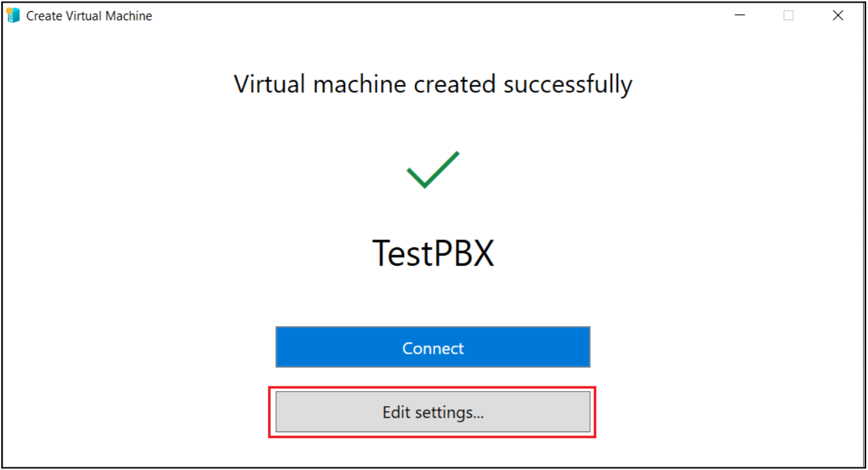The width and height of the screenshot is (868, 470).
Task: Click "Machine" in the window title
Action: point(131,16)
